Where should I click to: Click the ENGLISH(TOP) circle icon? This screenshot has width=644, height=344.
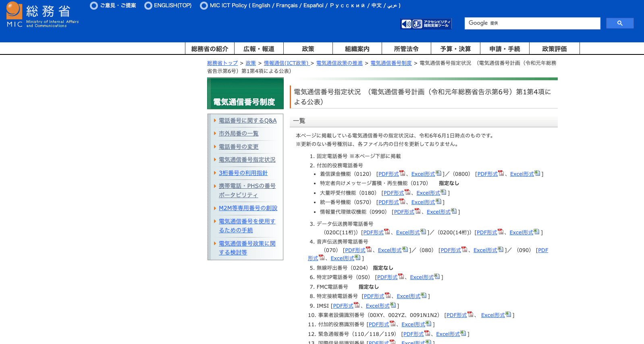coord(148,6)
